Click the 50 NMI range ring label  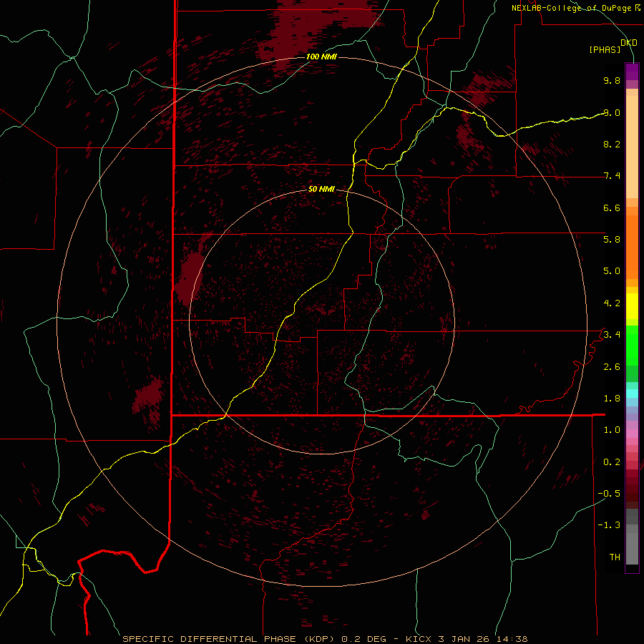[x=321, y=189]
